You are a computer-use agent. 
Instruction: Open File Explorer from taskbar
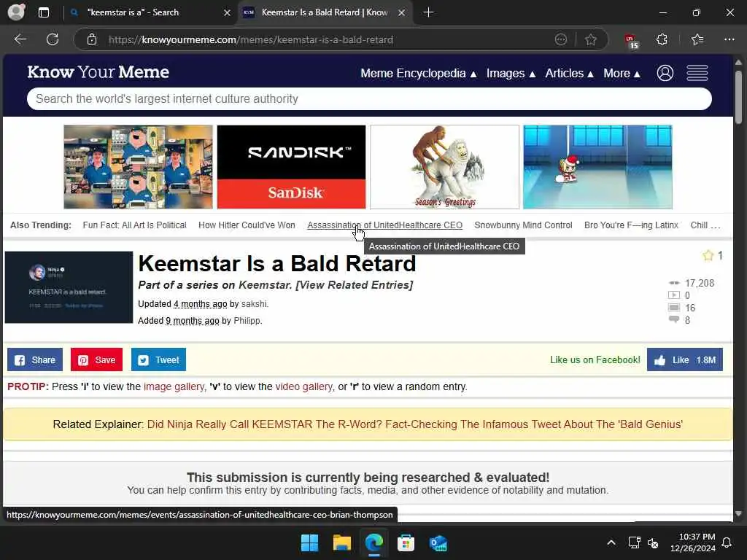pyautogui.click(x=342, y=542)
